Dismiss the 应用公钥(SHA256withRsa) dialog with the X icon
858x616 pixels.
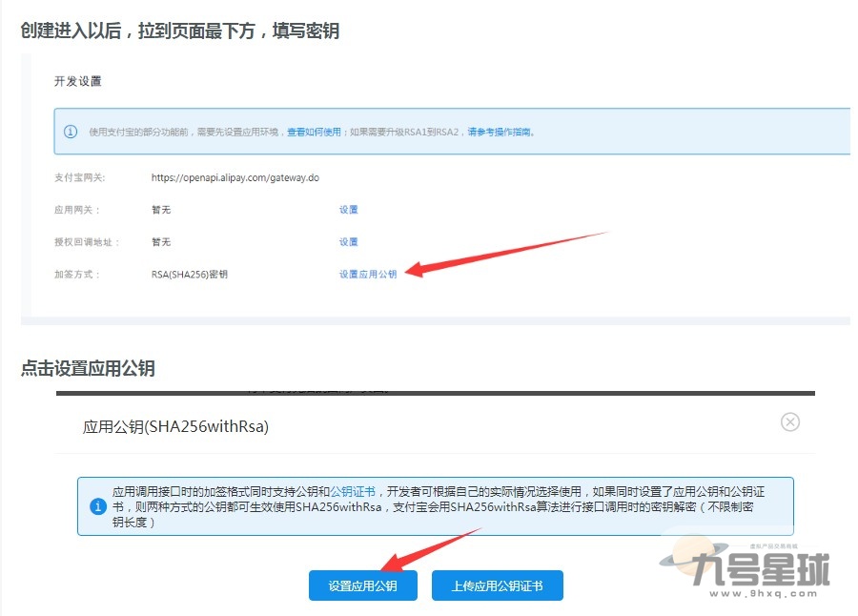pyautogui.click(x=789, y=422)
